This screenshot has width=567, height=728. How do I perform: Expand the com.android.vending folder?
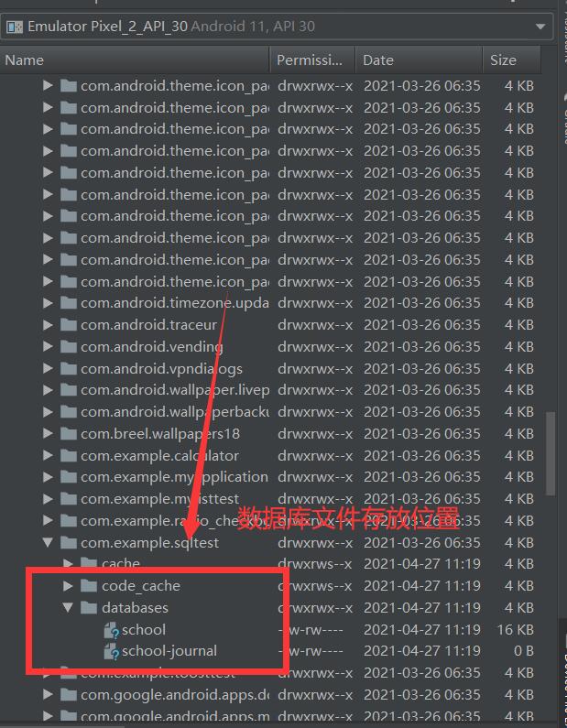click(48, 347)
